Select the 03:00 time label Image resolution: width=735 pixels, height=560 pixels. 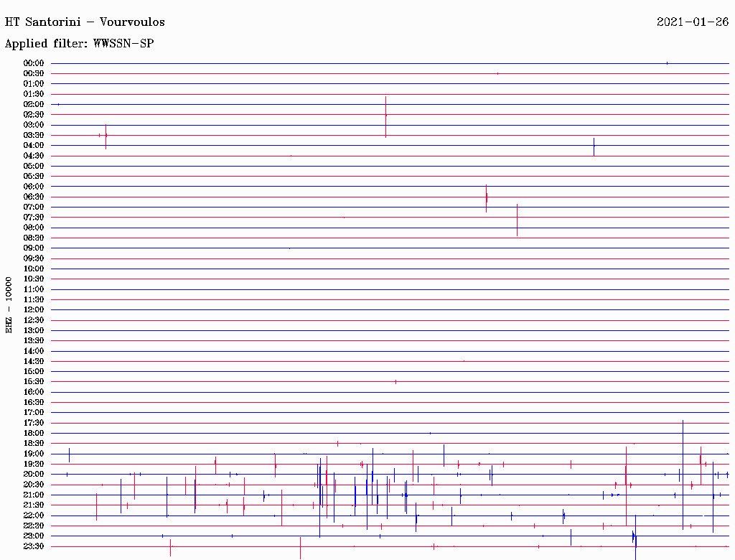tap(34, 125)
